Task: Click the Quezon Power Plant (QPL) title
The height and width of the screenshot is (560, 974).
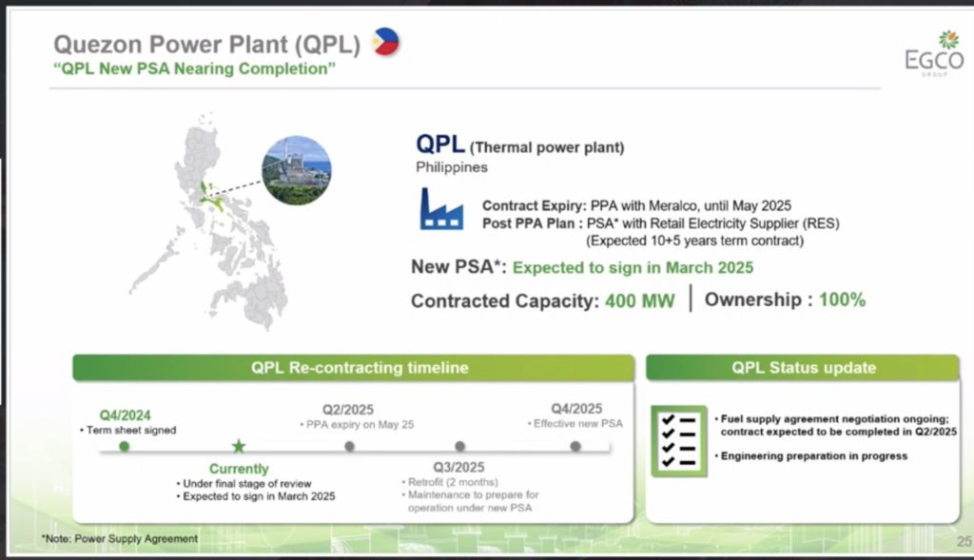Action: (206, 44)
